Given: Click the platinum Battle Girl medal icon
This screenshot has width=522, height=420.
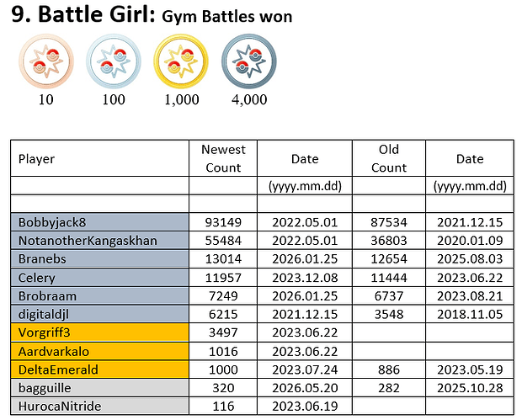Looking at the screenshot, I should [249, 61].
